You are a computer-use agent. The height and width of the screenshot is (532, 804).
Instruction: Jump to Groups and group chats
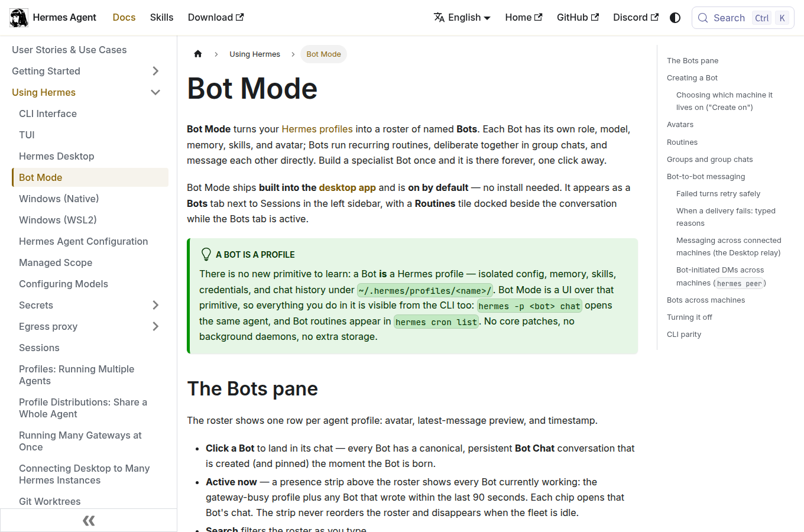coord(710,159)
